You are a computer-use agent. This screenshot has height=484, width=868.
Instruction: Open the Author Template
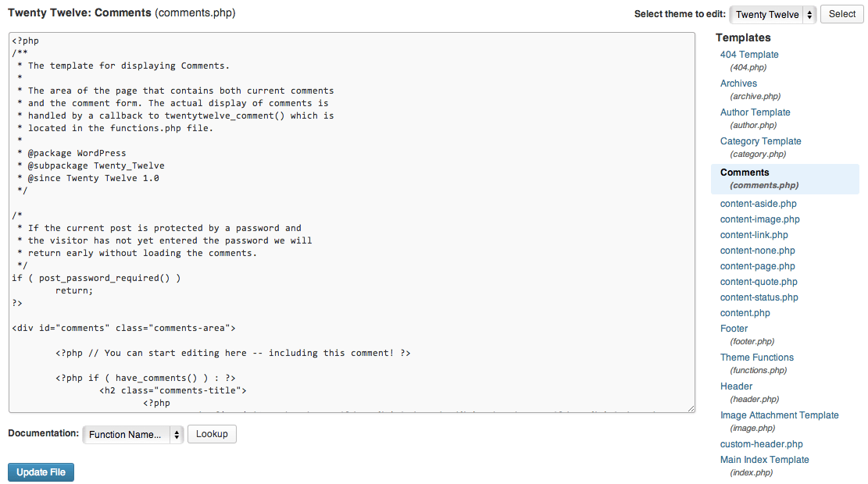click(755, 112)
